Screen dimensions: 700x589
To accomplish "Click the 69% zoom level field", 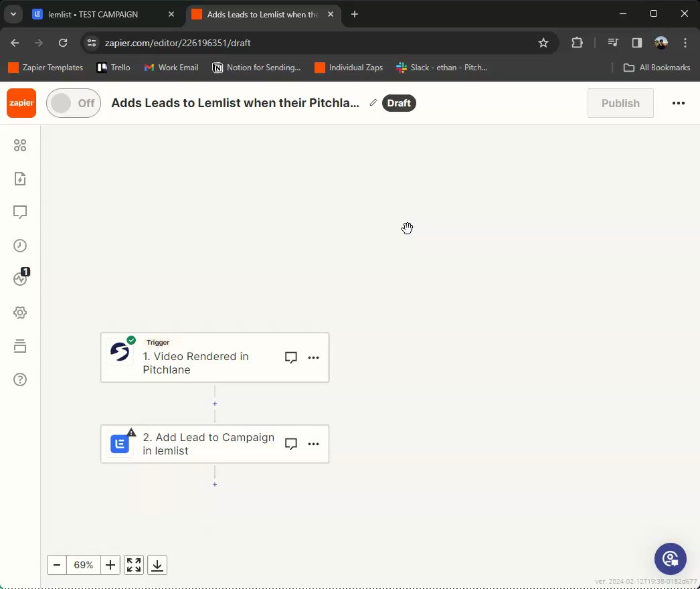I will tap(84, 565).
